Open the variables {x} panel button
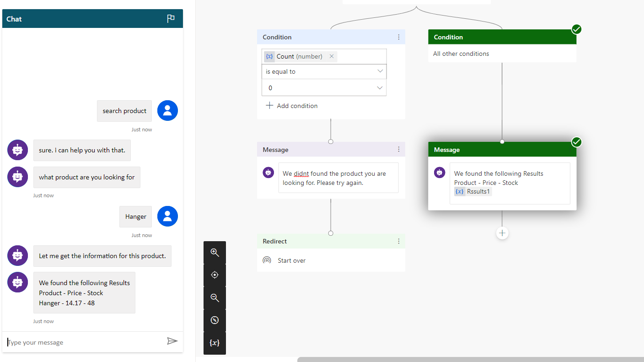 coord(215,343)
